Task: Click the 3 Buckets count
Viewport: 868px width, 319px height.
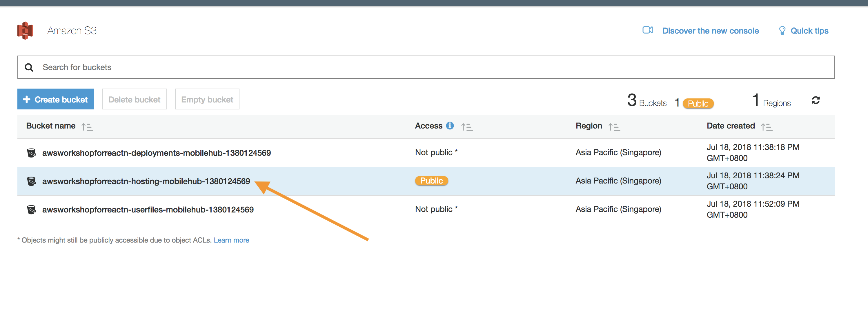Action: [647, 101]
